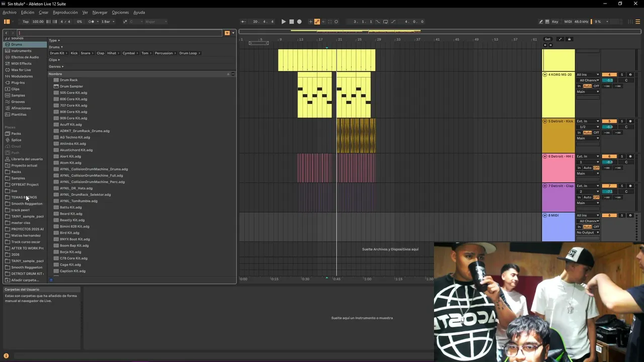Toggle Automation Arm button
The width and height of the screenshot is (644, 362).
(x=317, y=22)
